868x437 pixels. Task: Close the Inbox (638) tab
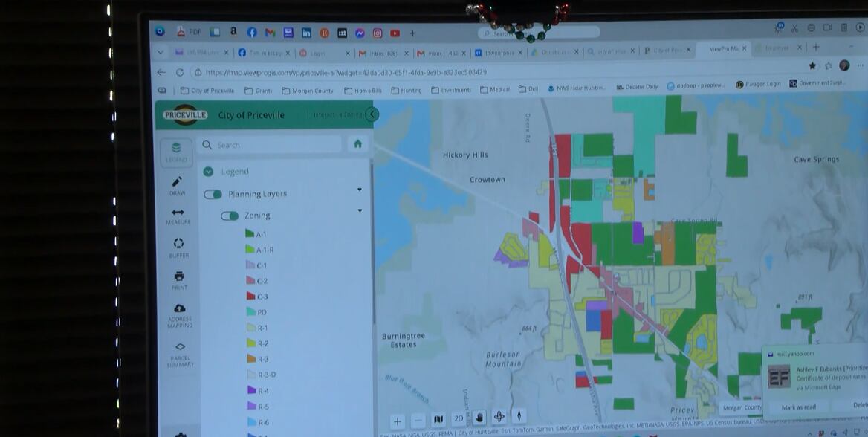coord(407,54)
